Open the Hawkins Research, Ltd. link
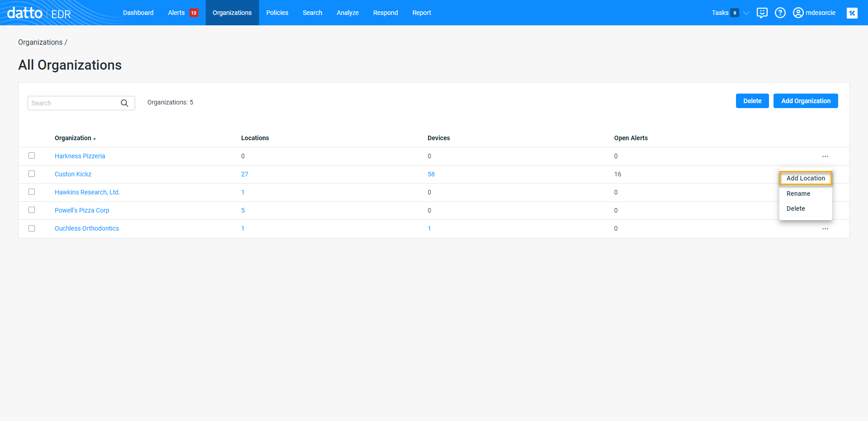Image resolution: width=868 pixels, height=421 pixels. click(87, 192)
